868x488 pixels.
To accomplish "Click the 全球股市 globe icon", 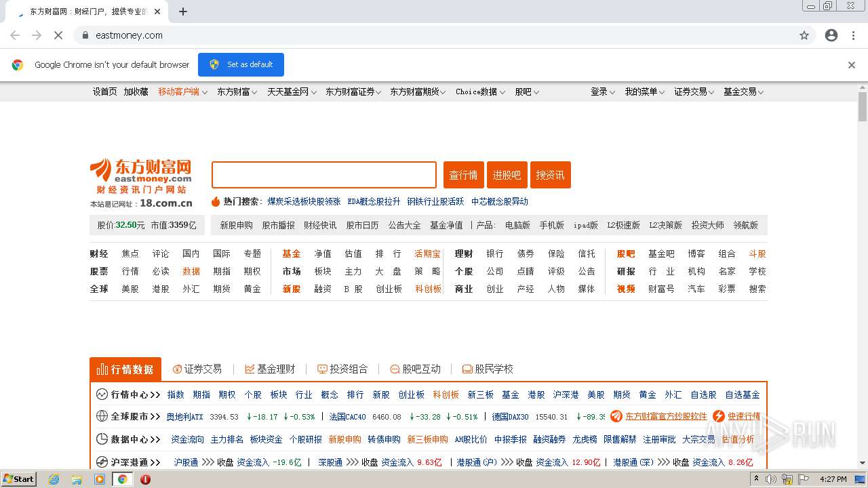I will tap(102, 416).
